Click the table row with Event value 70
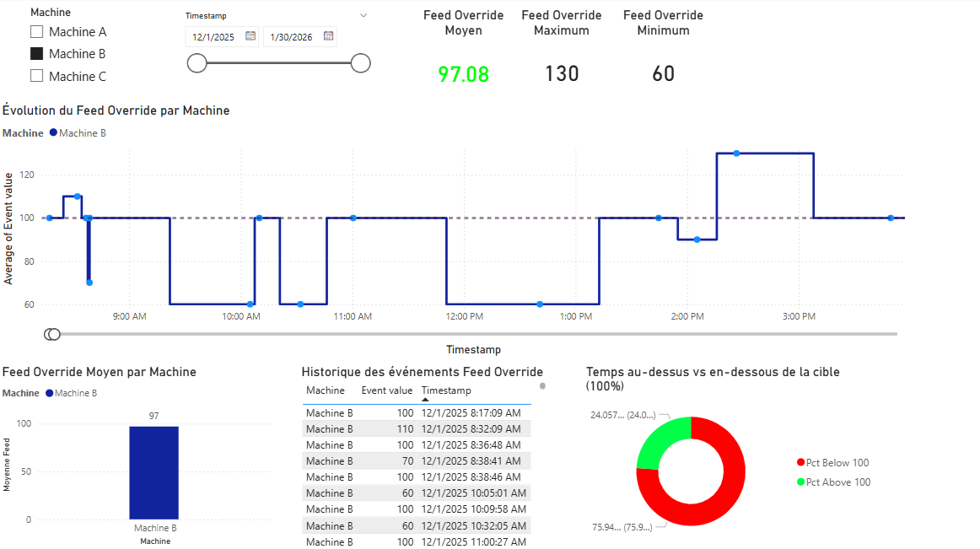980x549 pixels. 413,460
